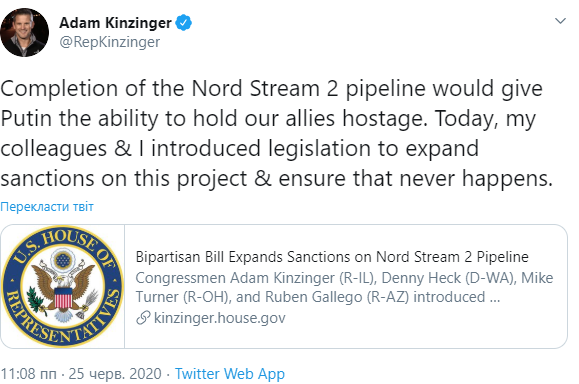Translate the tweet via Перекласти твіт
579x384 pixels.
[47, 206]
